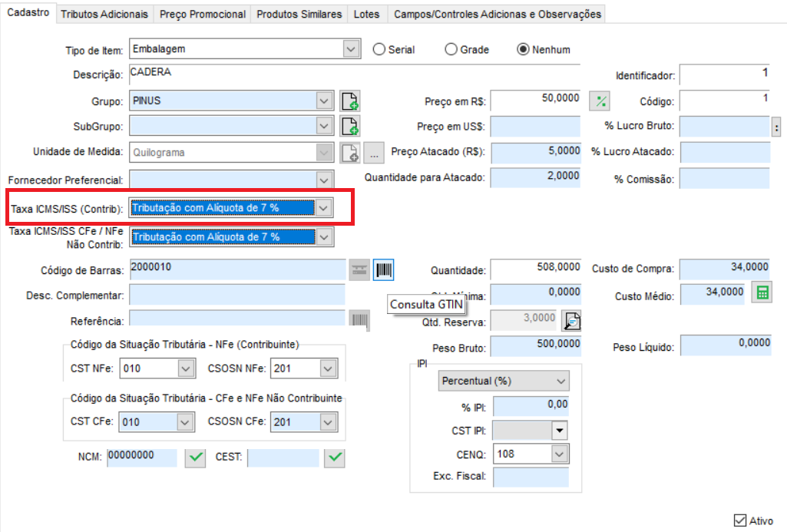Open Taxa ICMS/ISS CFe / NFe Não Contrib dropdown

coord(325,237)
